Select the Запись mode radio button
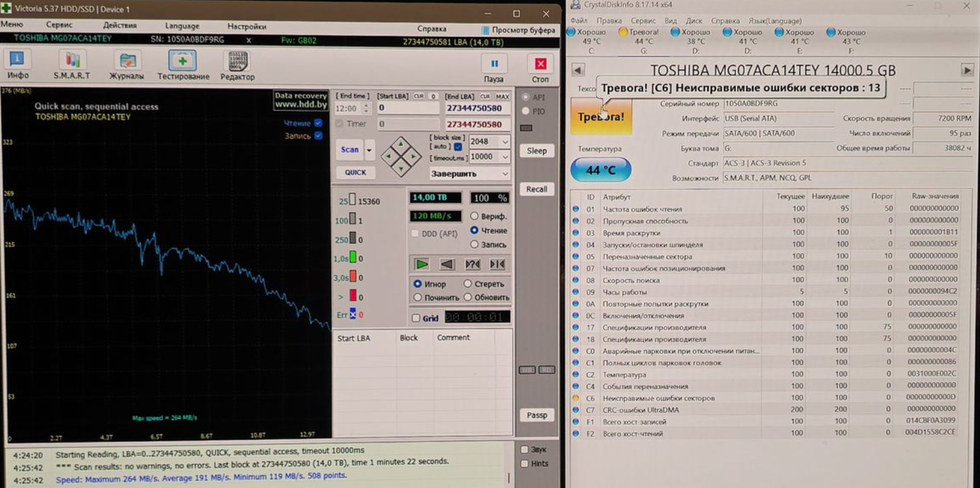This screenshot has height=488, width=980. coord(474,245)
